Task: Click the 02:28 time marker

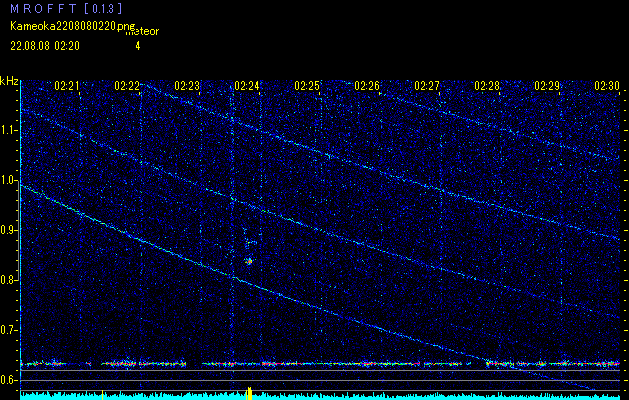Action: tap(487, 86)
